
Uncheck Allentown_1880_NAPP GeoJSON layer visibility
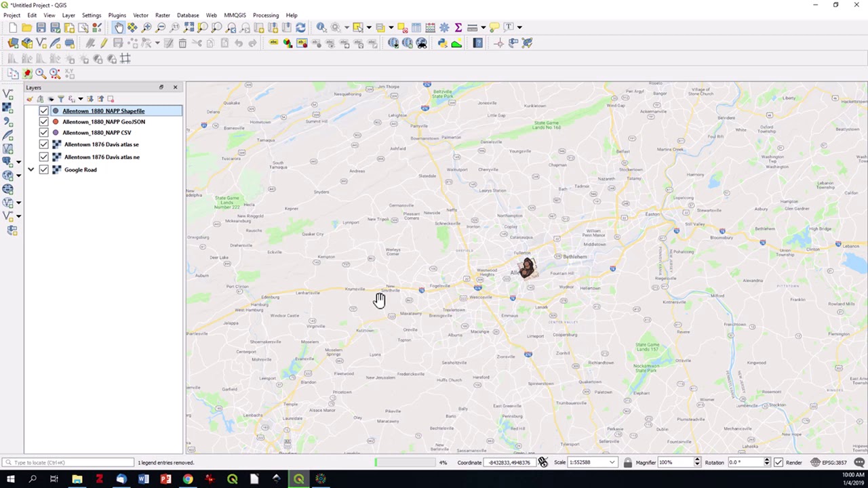[44, 122]
